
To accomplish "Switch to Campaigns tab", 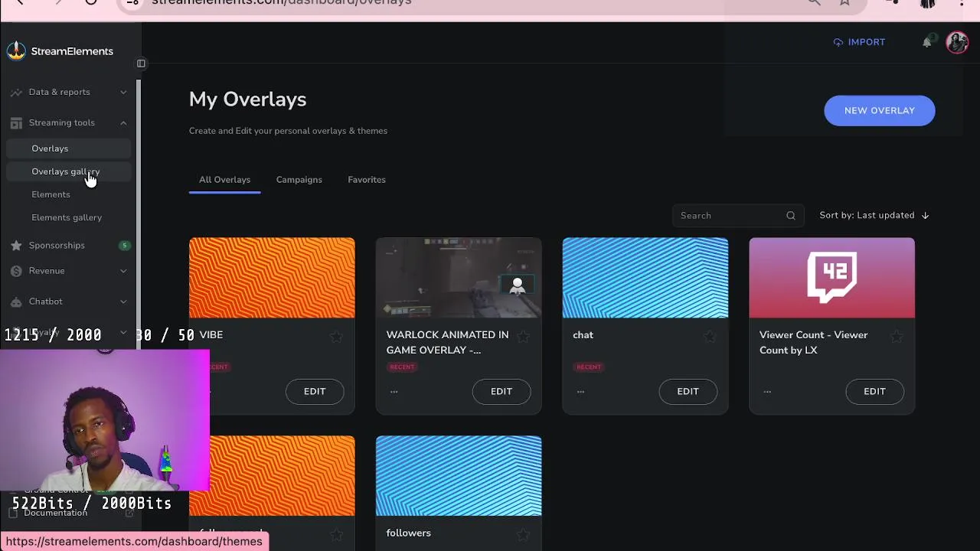I will [299, 180].
